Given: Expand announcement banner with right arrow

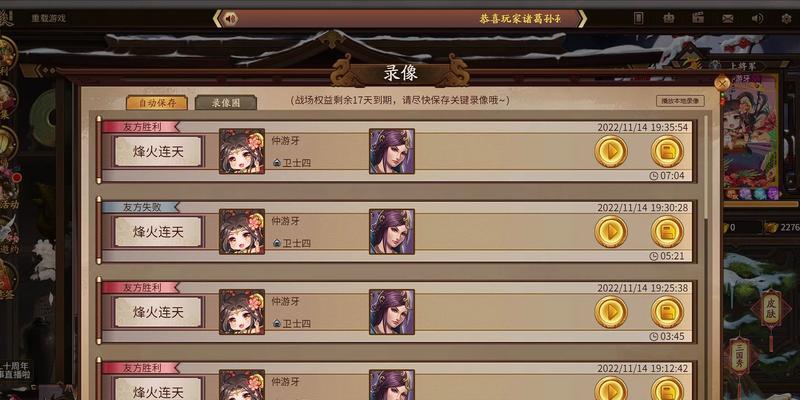Looking at the screenshot, I should click(582, 19).
